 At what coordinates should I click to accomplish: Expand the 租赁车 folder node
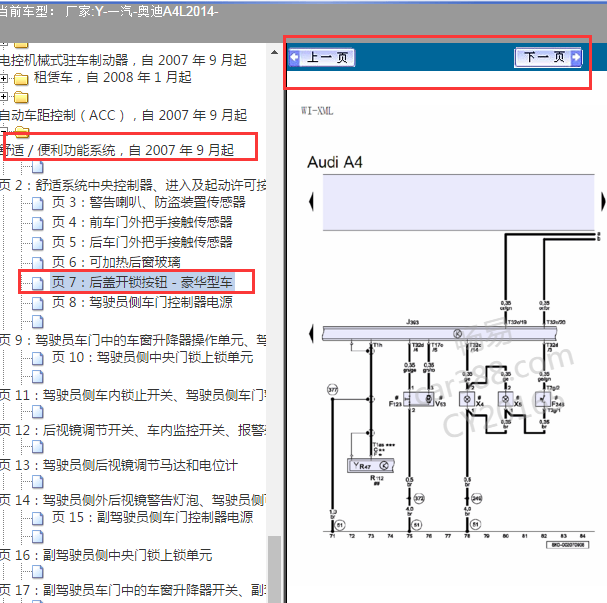(x=3, y=79)
